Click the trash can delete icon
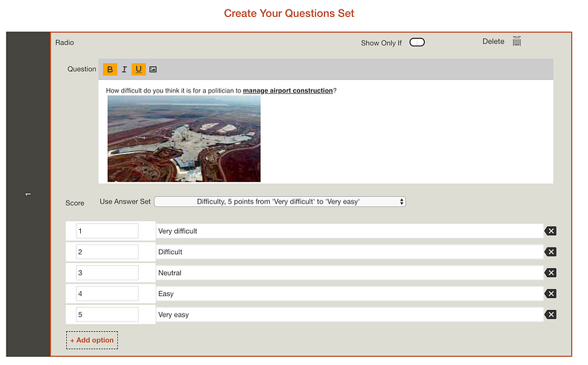This screenshot has width=588, height=365. tap(517, 42)
